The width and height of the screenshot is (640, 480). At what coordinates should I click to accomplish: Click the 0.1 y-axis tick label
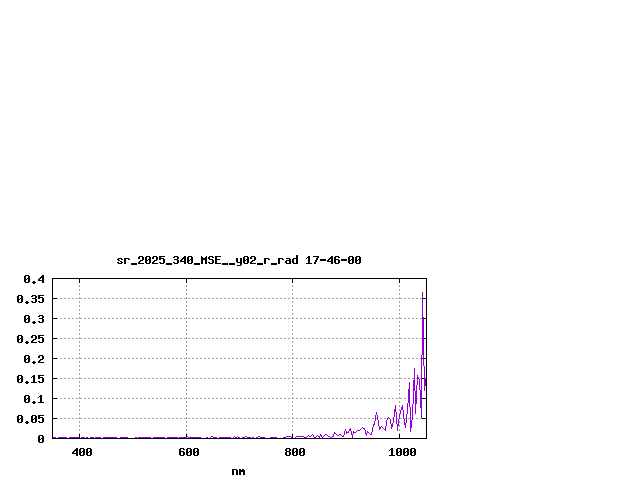point(34,399)
